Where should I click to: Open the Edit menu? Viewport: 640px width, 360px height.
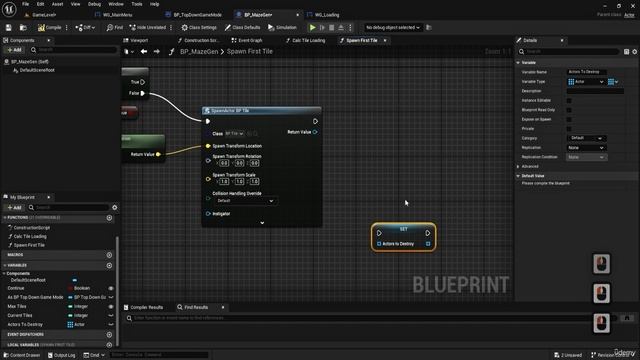[40, 4]
